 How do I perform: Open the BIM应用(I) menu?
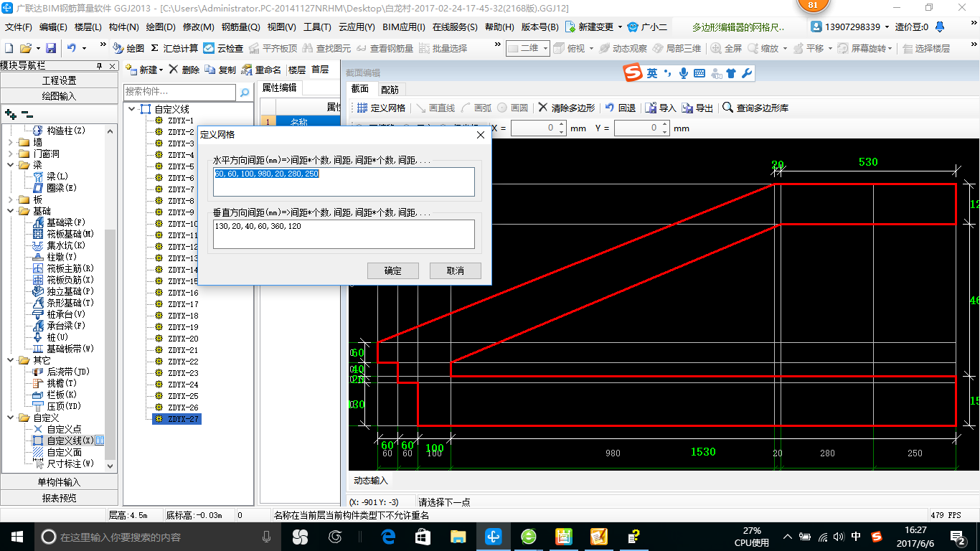[403, 27]
